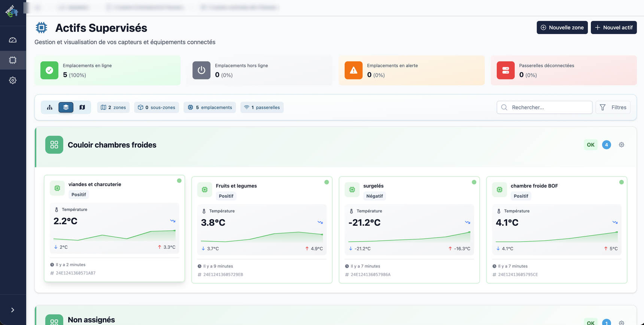The width and height of the screenshot is (644, 325).
Task: Click the Nouvelle zone button
Action: point(562,27)
